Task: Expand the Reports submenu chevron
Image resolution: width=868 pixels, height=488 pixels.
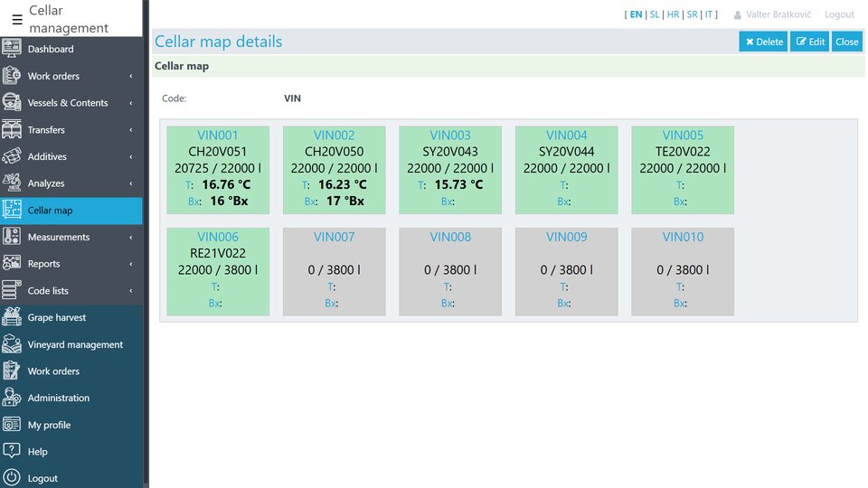Action: (x=131, y=265)
